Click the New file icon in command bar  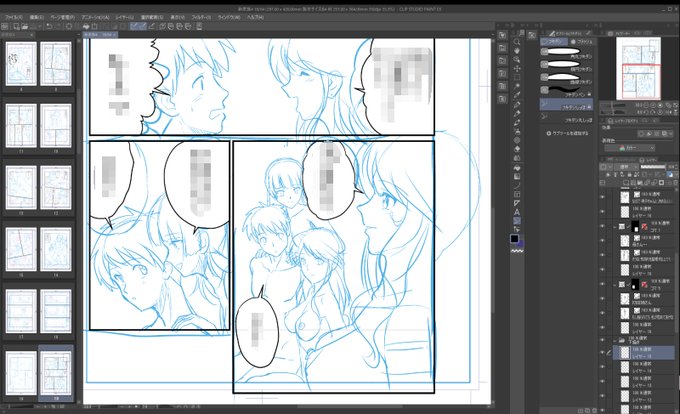16,26
